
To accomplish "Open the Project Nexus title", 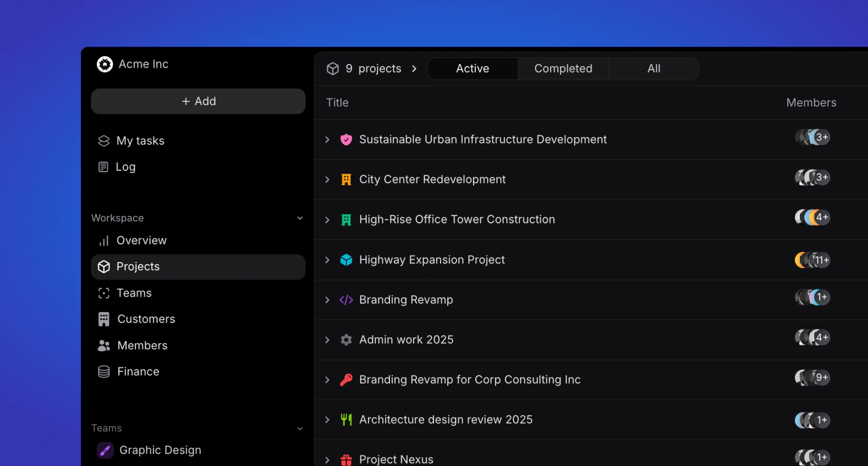I will [x=396, y=459].
